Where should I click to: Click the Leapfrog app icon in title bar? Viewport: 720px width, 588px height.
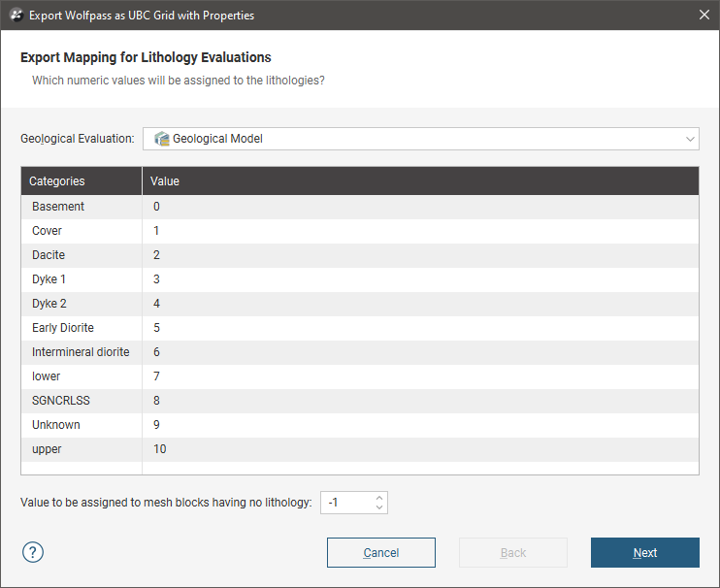point(16,15)
